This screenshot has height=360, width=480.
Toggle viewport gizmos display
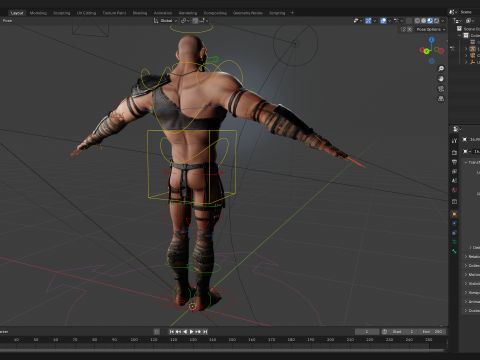coord(368,21)
